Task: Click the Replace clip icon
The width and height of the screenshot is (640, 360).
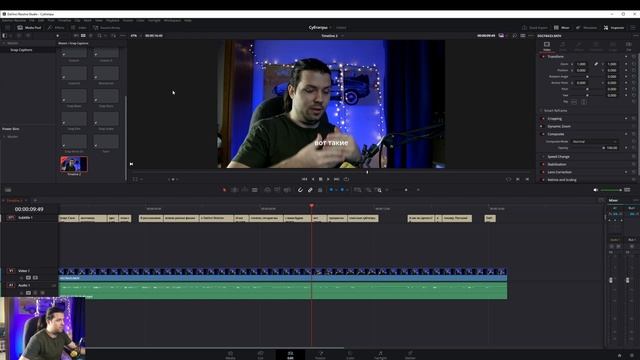Action: [287, 190]
